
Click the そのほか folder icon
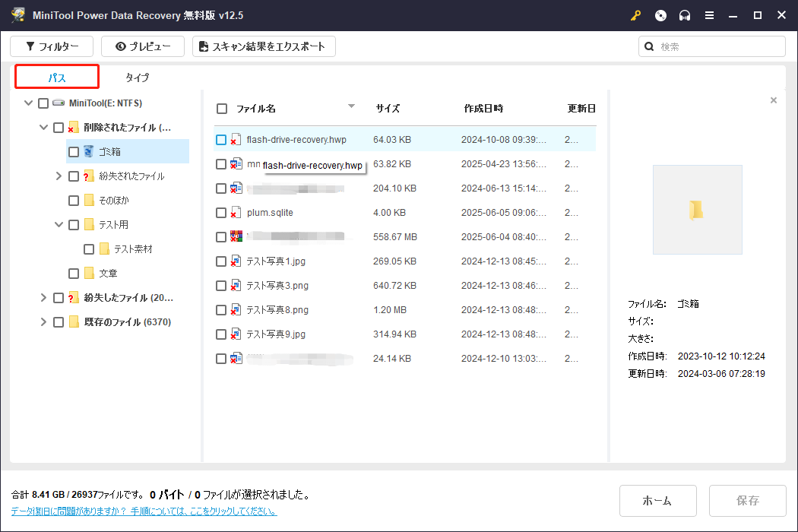(89, 200)
